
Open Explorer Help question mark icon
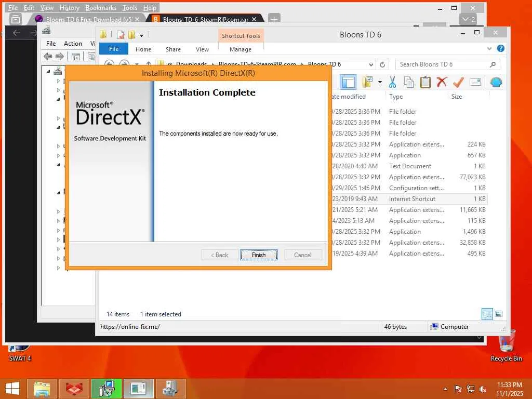[x=501, y=48]
